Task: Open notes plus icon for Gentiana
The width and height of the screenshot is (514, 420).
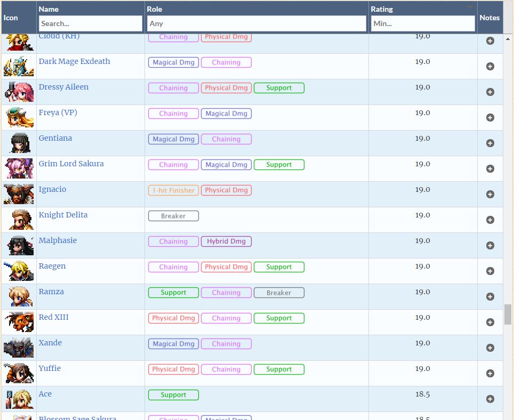Action: coord(490,143)
